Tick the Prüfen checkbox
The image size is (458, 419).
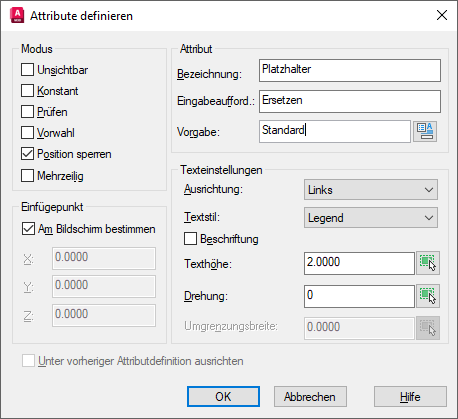27,112
